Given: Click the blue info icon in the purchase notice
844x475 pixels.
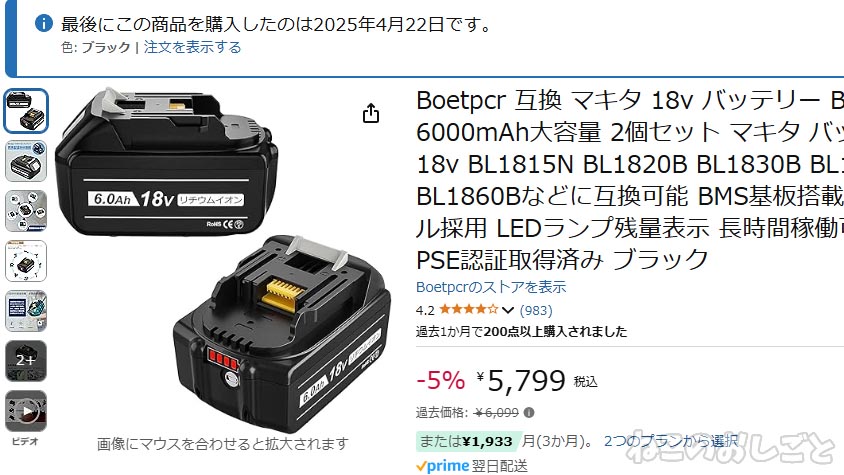Looking at the screenshot, I should [x=44, y=23].
